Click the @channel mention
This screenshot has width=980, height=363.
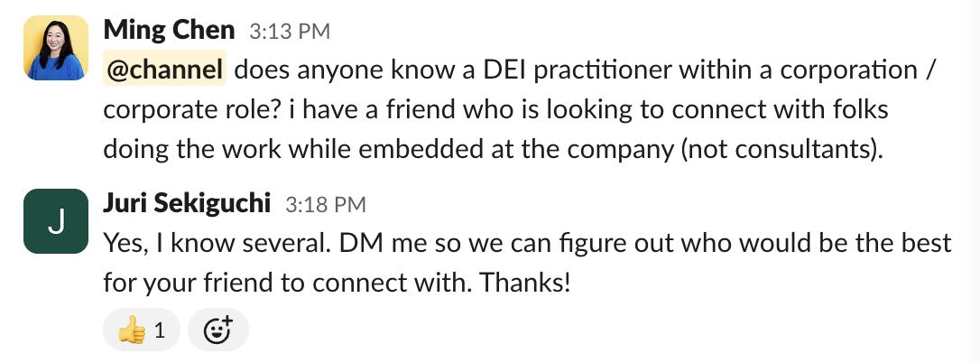click(164, 70)
